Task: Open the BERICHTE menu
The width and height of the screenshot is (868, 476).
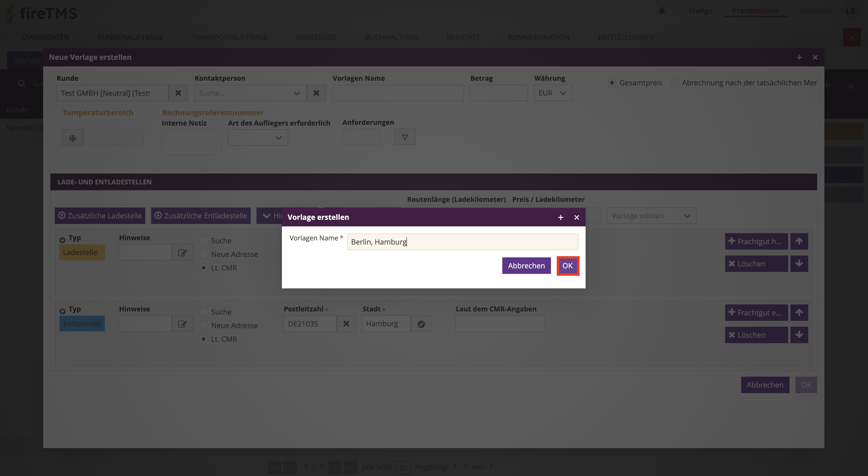Action: pyautogui.click(x=463, y=37)
